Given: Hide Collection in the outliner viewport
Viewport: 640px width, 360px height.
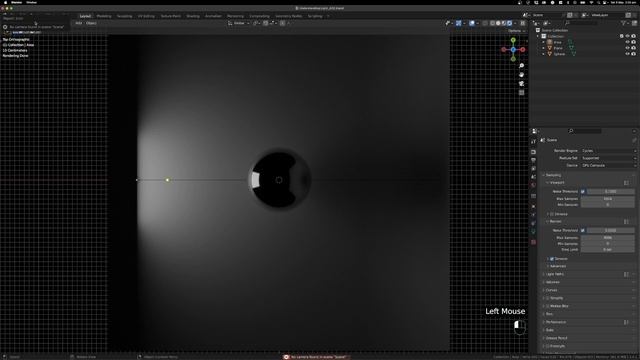Looking at the screenshot, I should (x=627, y=36).
